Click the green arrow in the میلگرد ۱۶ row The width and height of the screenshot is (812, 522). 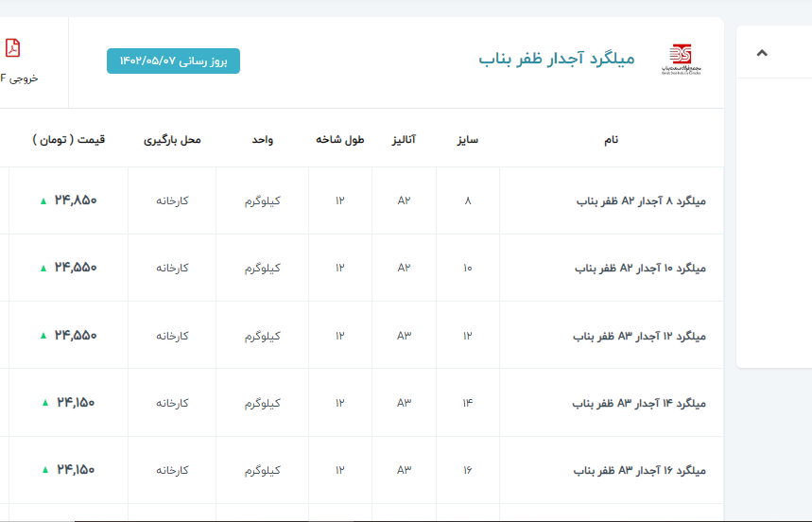(45, 470)
